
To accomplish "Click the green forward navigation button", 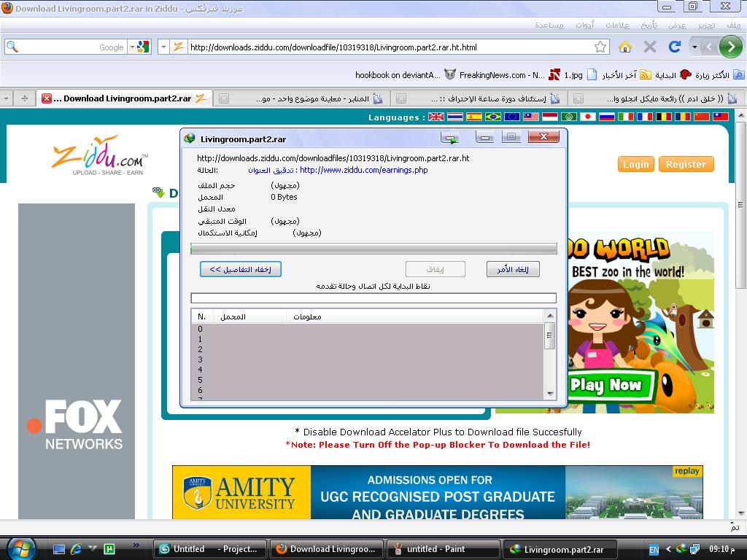I will point(730,47).
